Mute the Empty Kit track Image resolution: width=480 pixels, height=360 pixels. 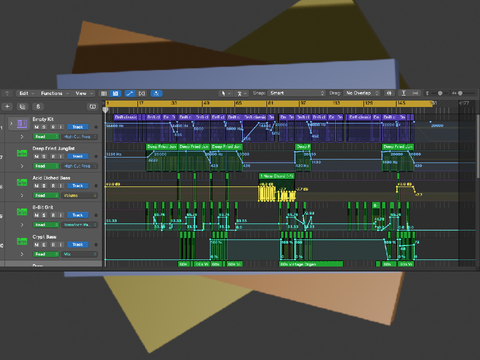tap(36, 127)
